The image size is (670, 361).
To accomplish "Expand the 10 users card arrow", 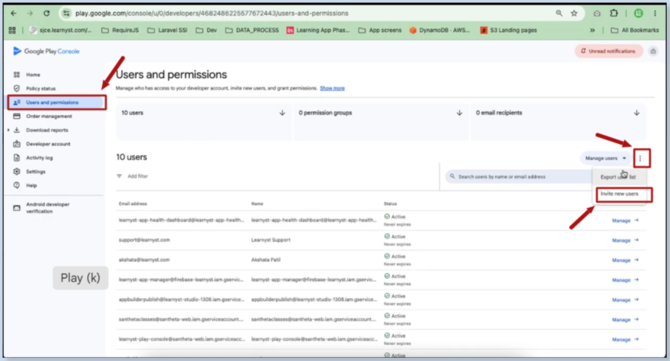I will pyautogui.click(x=282, y=113).
